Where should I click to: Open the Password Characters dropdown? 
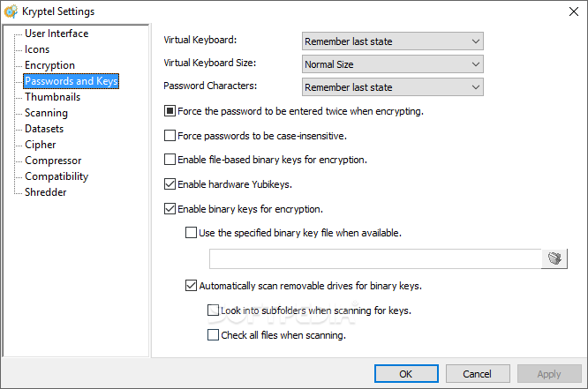pyautogui.click(x=393, y=87)
